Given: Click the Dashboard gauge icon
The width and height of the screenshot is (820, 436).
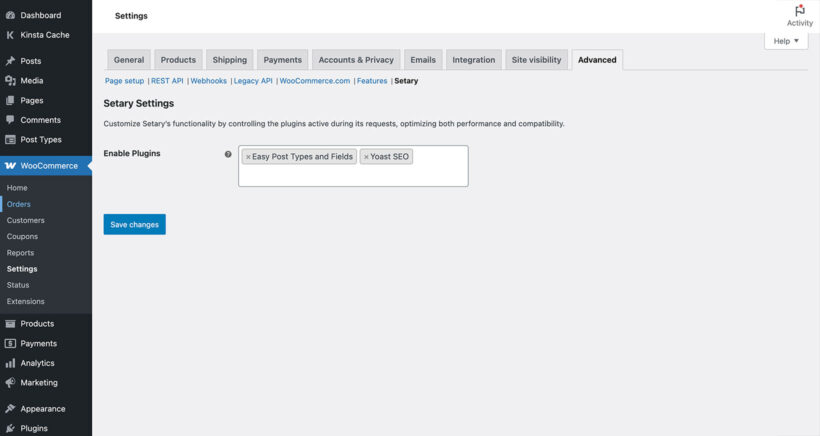Looking at the screenshot, I should tap(10, 15).
